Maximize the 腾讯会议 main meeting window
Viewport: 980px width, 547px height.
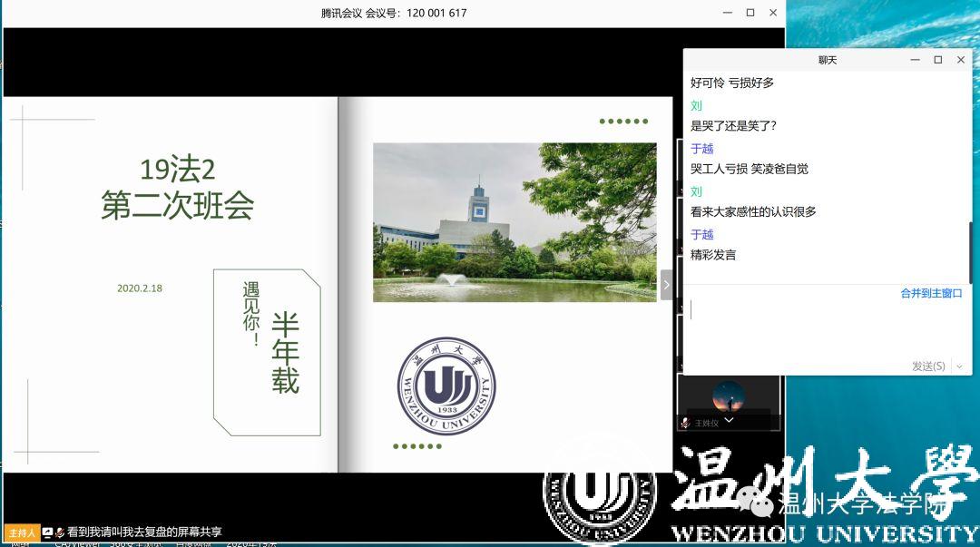click(x=750, y=13)
